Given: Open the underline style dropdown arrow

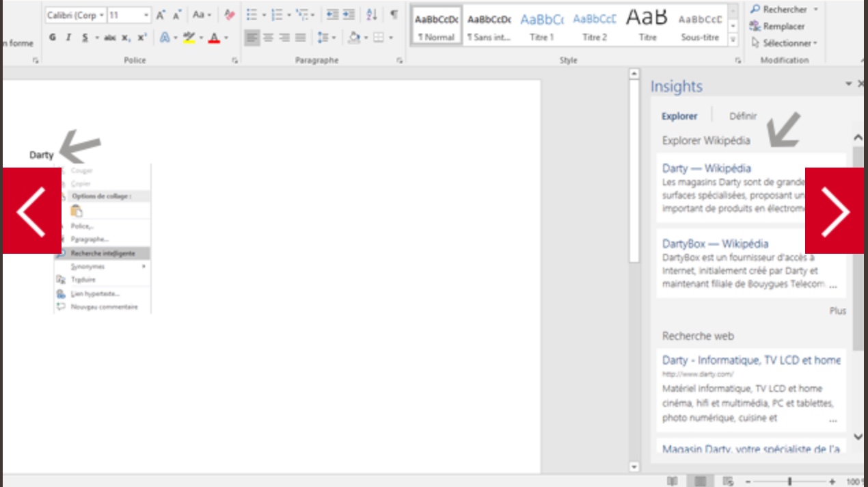Looking at the screenshot, I should coord(96,38).
